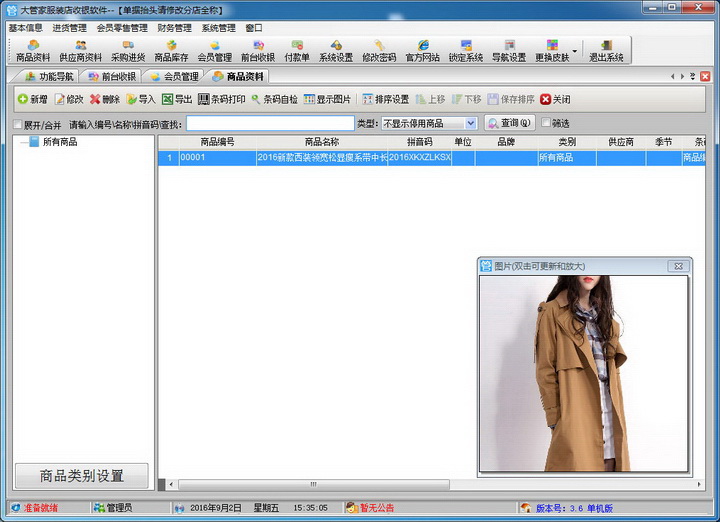Screen dimensions: 720x522
Task: Click the coat product image preview
Action: (x=583, y=373)
